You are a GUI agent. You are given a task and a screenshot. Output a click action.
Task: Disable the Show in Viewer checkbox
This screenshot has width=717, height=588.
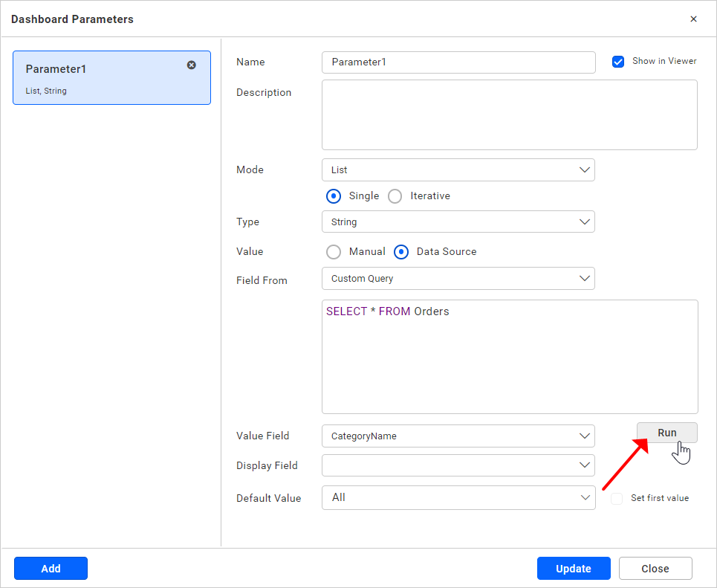tap(618, 62)
